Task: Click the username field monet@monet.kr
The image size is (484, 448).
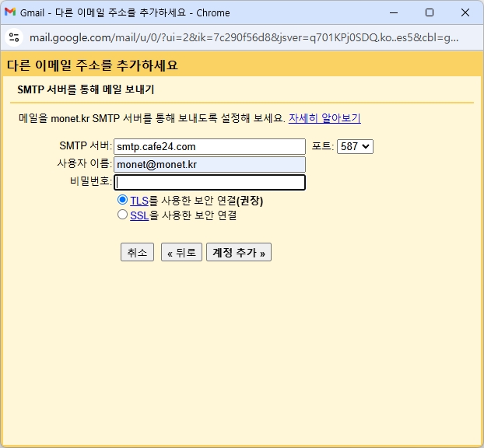Action: 209,164
